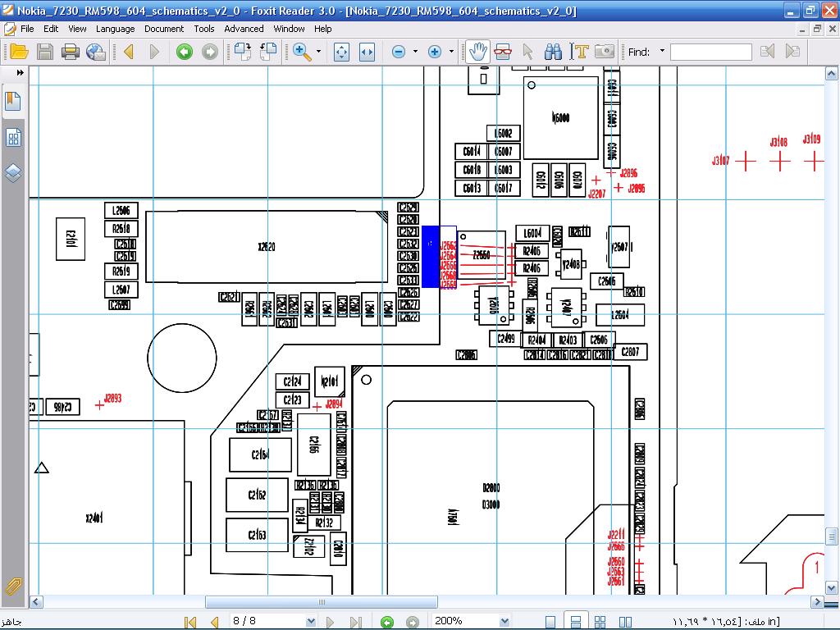Image resolution: width=840 pixels, height=630 pixels.
Task: Click the Zoom In plus icon
Action: click(435, 52)
